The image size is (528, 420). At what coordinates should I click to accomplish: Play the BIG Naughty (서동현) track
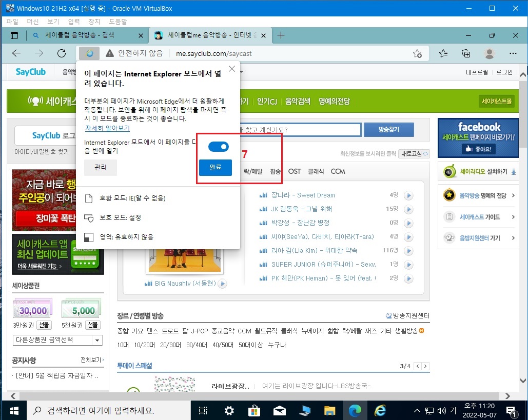pyautogui.click(x=222, y=284)
